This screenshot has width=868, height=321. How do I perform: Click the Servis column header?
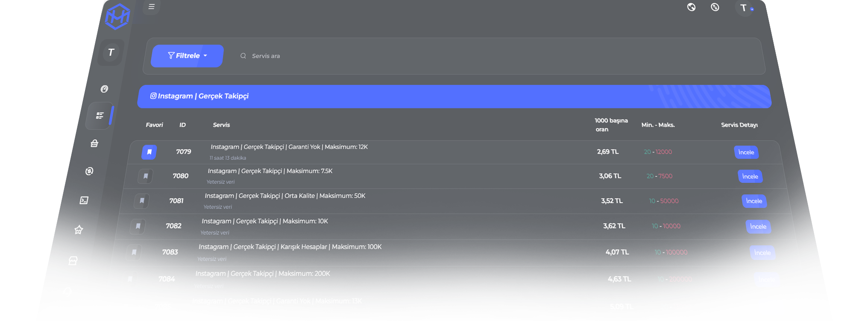pos(221,125)
